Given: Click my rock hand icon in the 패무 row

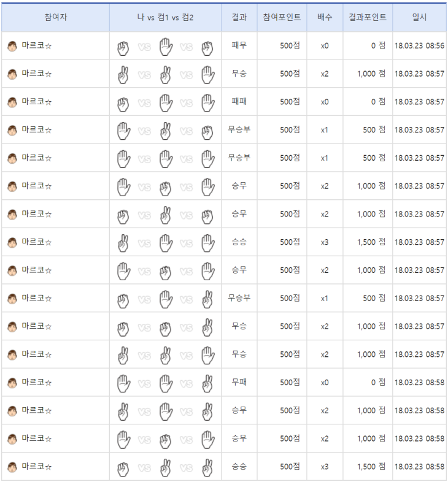Looking at the screenshot, I should (123, 46).
